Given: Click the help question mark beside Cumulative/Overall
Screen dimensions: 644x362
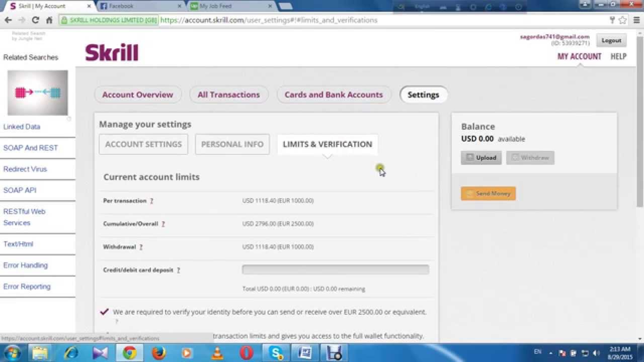Looking at the screenshot, I should pyautogui.click(x=163, y=224).
